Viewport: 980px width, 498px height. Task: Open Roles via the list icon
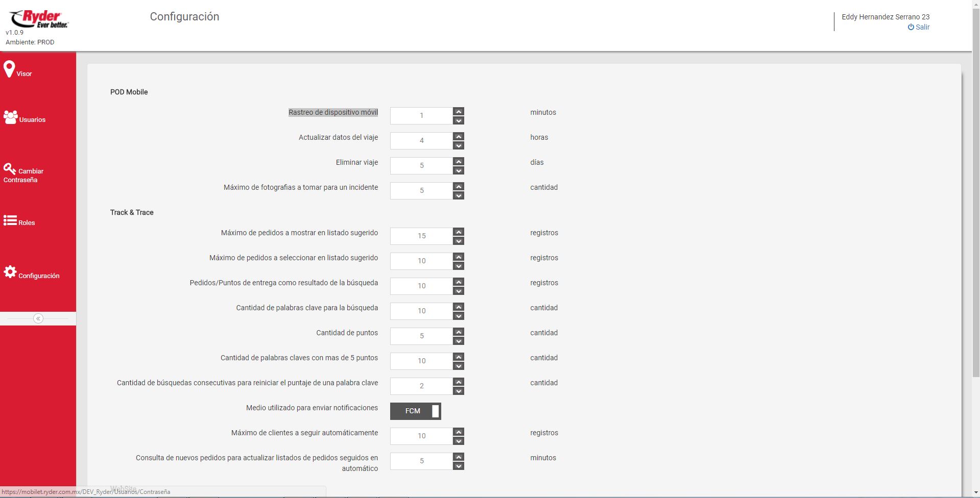10,220
